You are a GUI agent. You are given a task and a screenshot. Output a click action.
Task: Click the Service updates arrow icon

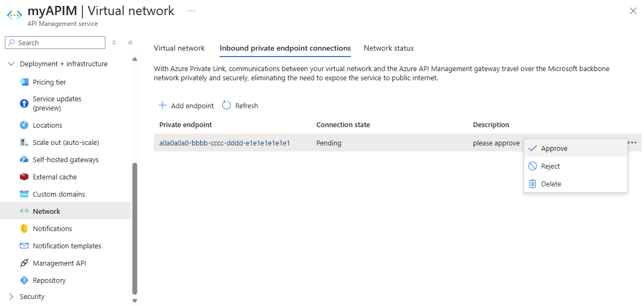24,103
